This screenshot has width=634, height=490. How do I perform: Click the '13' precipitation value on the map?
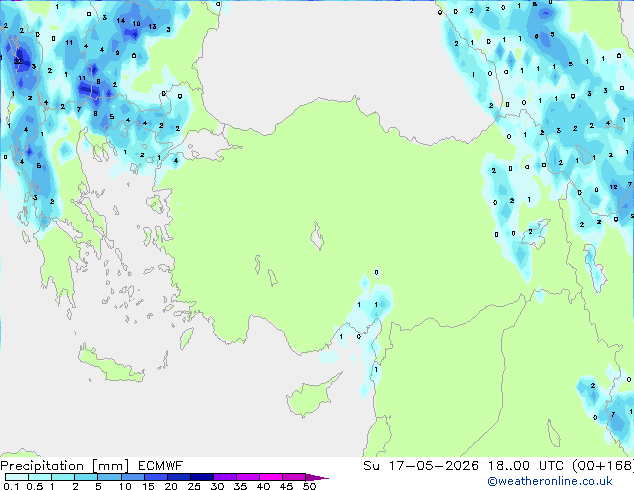[152, 27]
